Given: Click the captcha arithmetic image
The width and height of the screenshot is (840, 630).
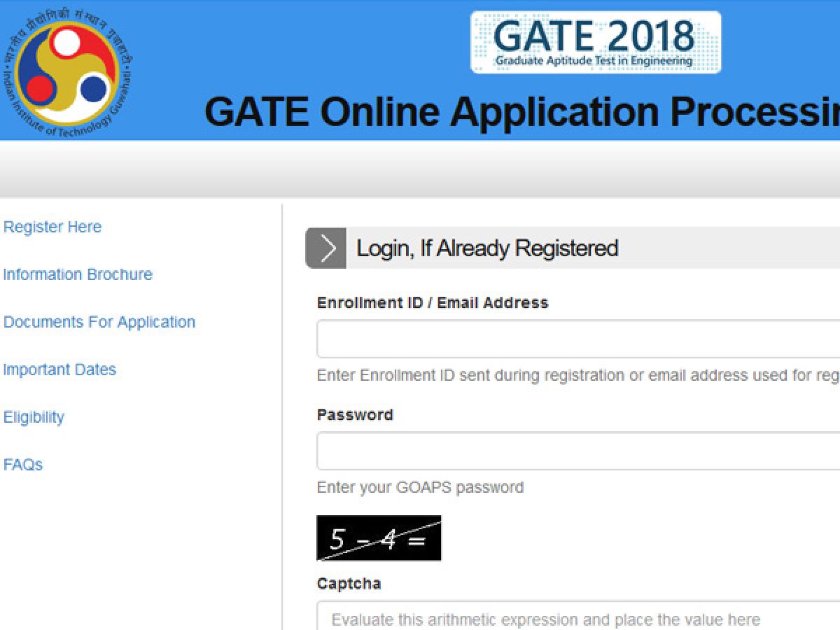Looking at the screenshot, I should [x=378, y=538].
